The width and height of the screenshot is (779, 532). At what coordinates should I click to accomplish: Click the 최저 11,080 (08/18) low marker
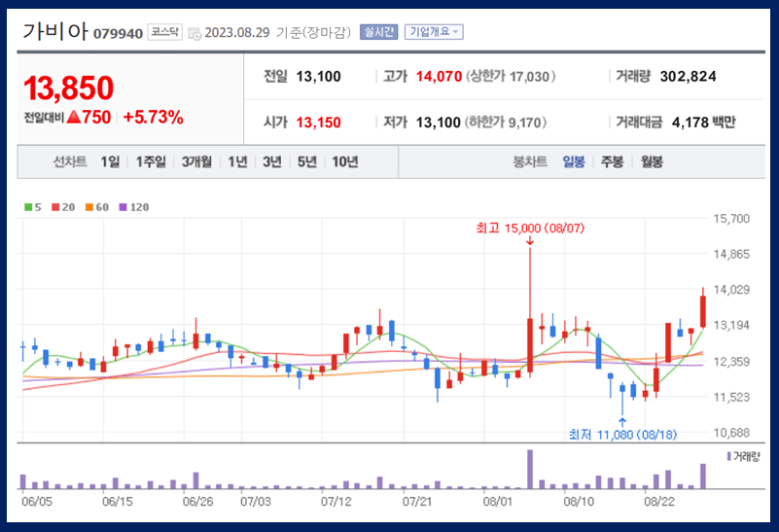point(622,435)
